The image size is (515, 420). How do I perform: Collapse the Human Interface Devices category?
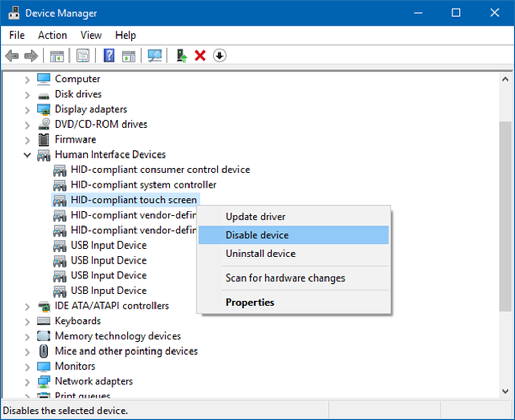tap(27, 155)
